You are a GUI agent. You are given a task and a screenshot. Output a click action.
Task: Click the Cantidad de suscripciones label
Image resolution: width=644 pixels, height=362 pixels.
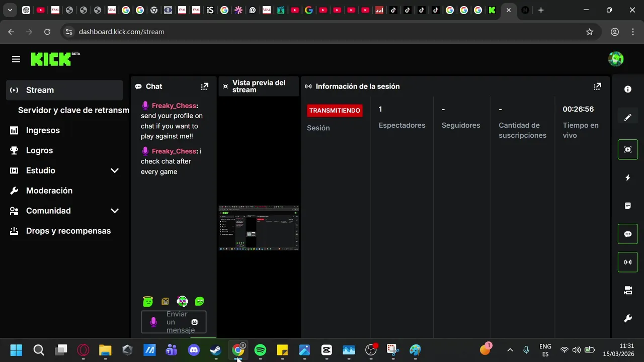click(522, 130)
